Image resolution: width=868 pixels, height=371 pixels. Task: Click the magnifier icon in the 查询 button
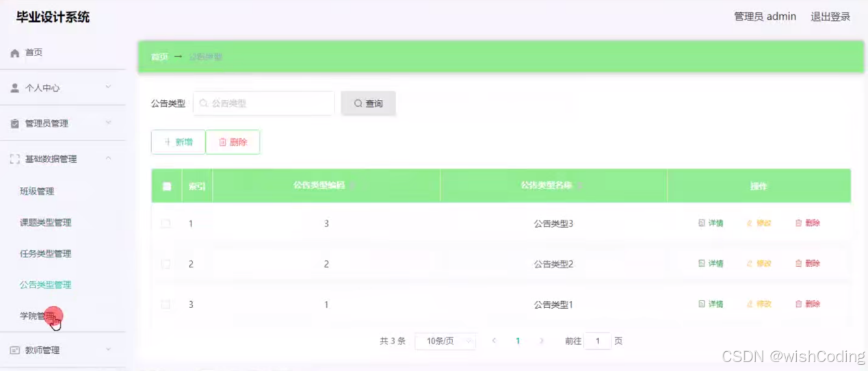point(358,103)
